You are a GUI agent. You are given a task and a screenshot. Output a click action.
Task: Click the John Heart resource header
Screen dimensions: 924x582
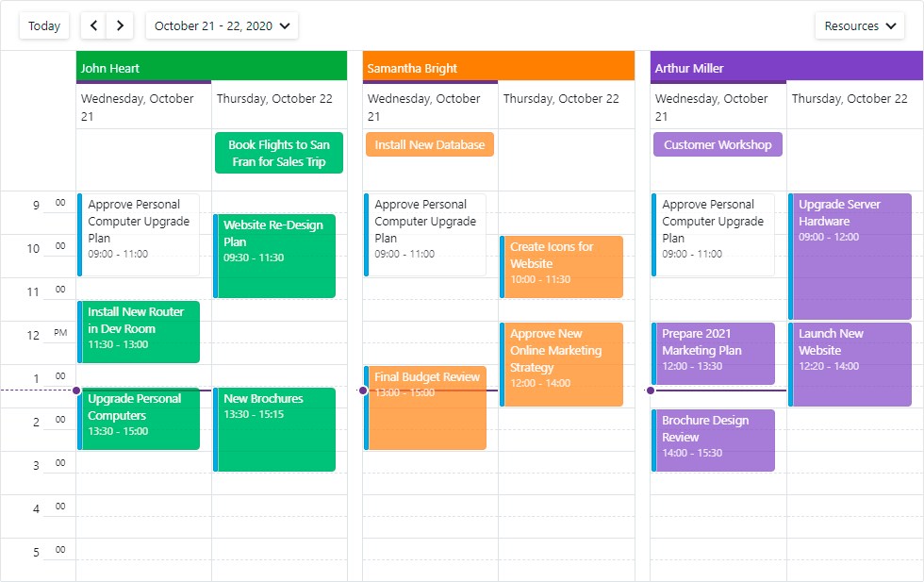tap(211, 67)
